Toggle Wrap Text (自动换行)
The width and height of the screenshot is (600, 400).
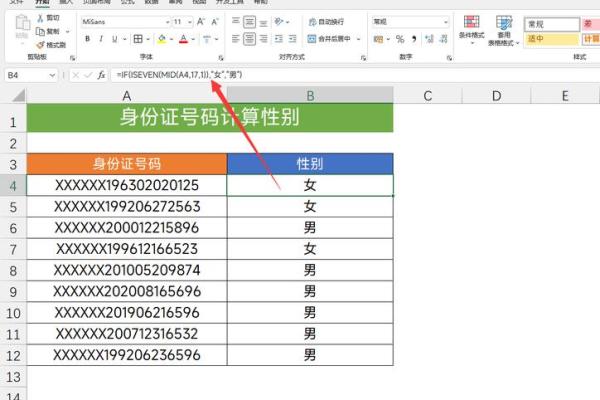point(326,22)
